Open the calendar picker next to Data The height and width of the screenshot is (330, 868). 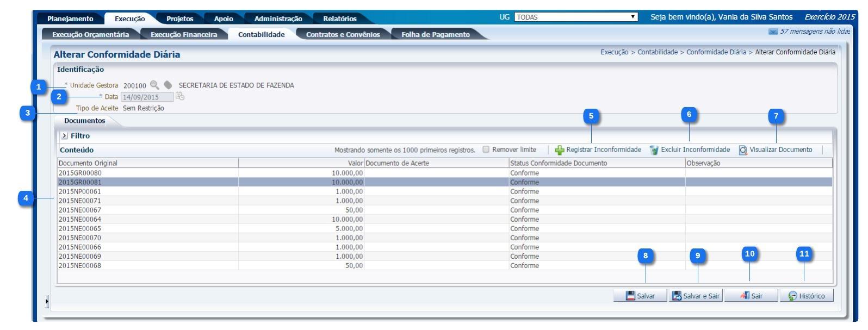[180, 97]
